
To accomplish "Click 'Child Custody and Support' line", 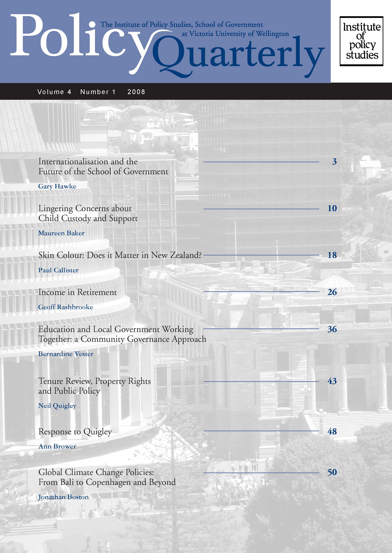I will point(88,218).
